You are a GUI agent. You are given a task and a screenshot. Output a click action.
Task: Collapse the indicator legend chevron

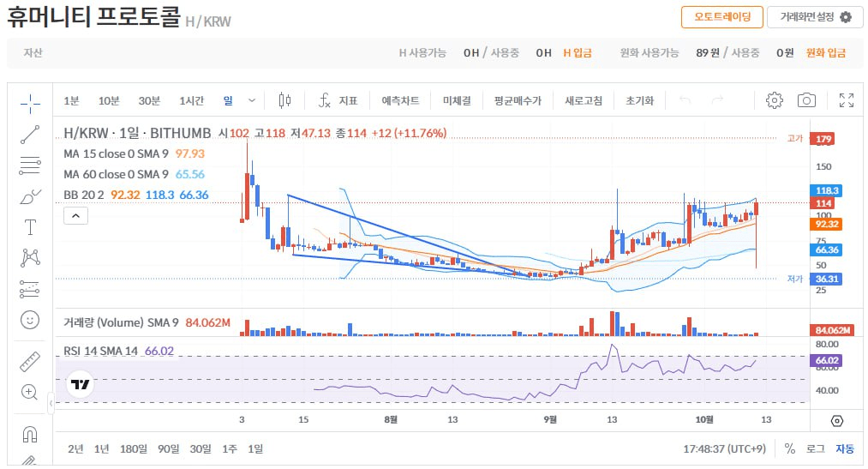pos(75,216)
